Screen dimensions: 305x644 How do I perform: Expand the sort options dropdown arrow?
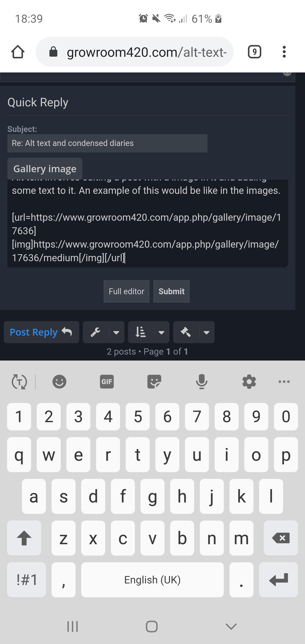point(161,332)
